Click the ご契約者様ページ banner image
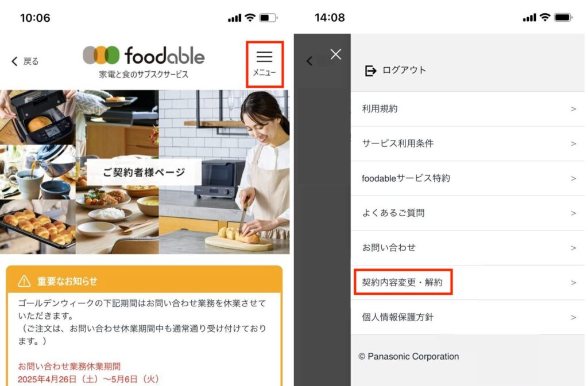 pos(145,172)
